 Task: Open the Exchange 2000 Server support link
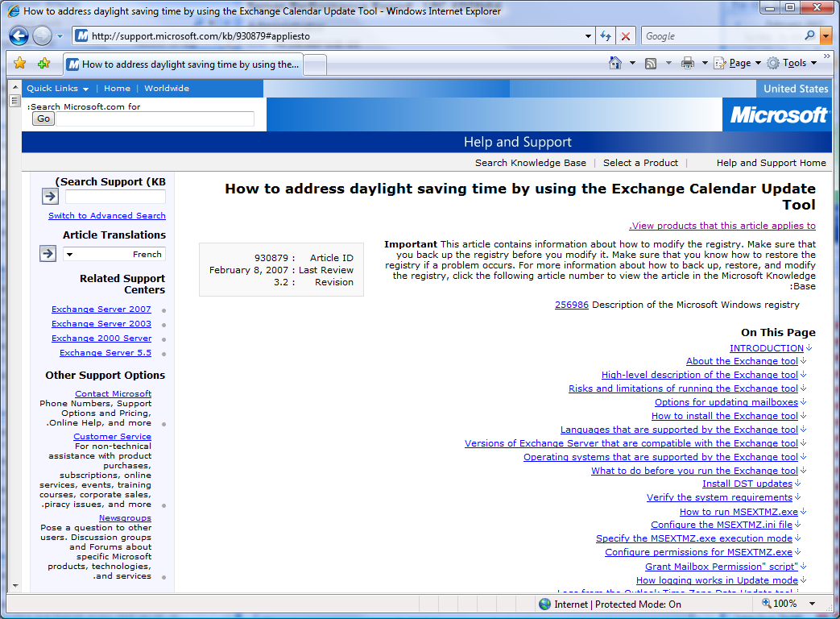pos(101,339)
